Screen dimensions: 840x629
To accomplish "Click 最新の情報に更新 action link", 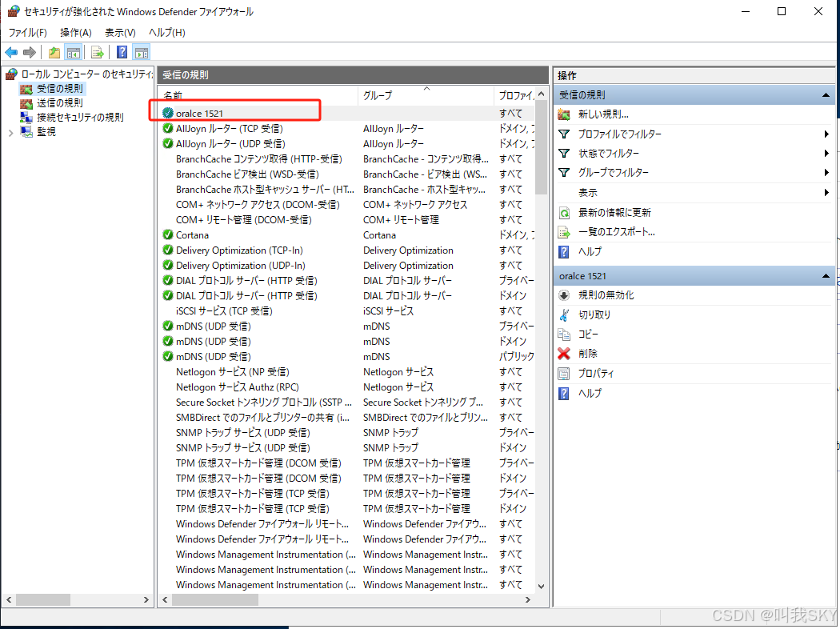I will (x=614, y=213).
